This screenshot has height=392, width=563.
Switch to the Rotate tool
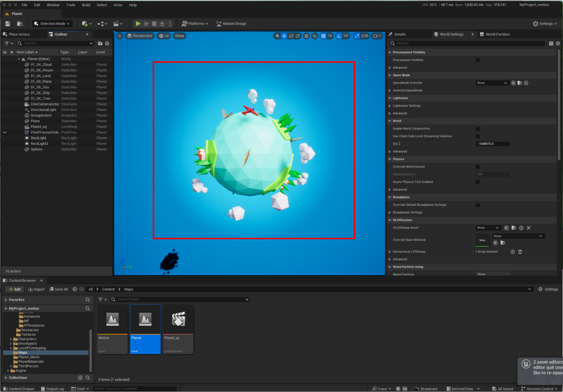click(291, 36)
